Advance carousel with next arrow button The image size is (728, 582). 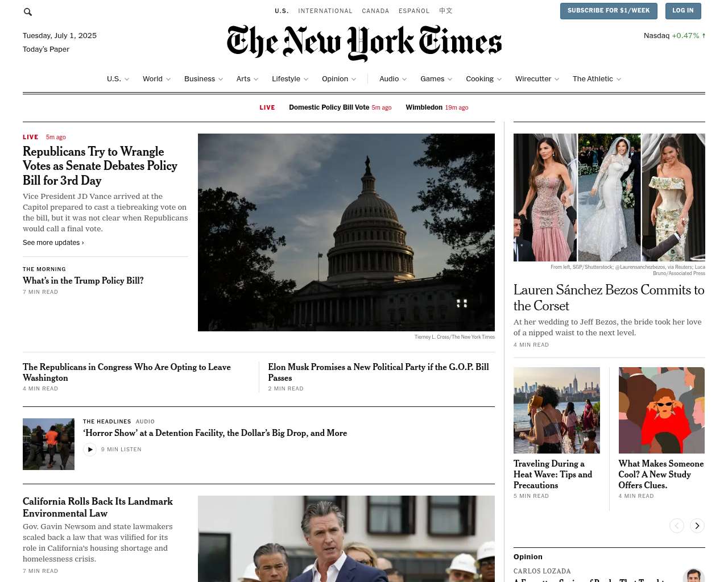pyautogui.click(x=697, y=526)
